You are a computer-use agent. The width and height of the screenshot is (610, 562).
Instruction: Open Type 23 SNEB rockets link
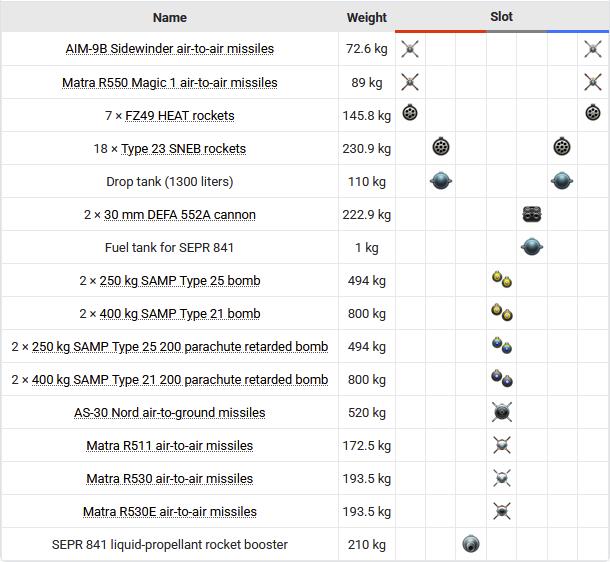[x=184, y=149]
